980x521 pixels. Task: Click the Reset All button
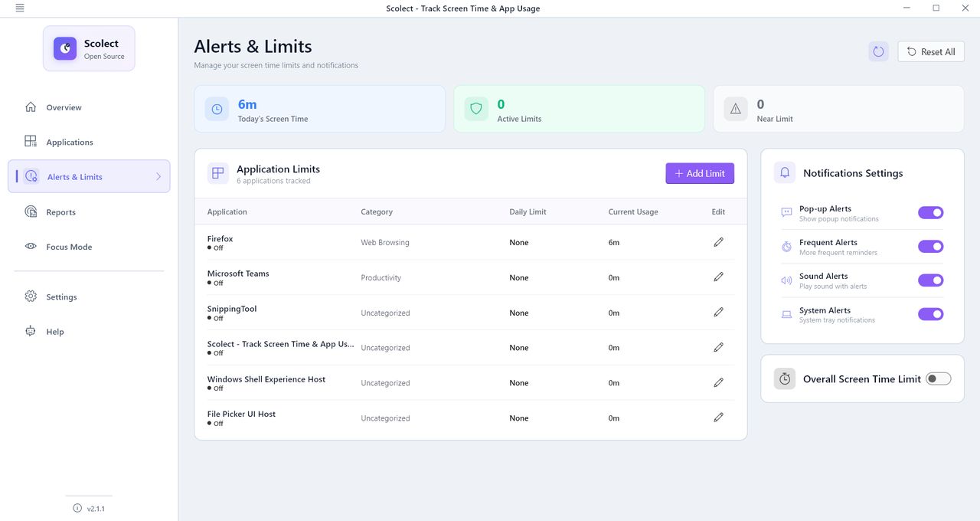(931, 51)
